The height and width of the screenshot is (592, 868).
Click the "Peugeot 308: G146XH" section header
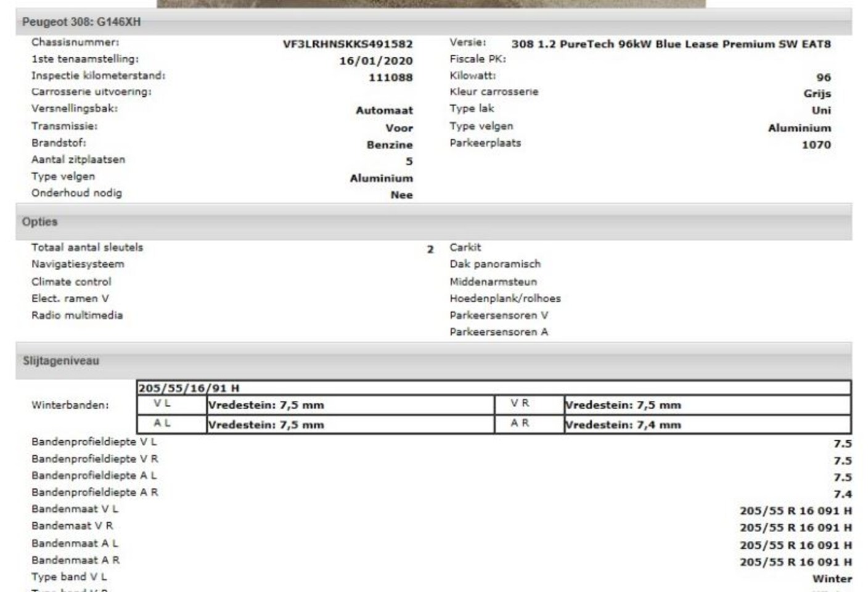point(433,22)
